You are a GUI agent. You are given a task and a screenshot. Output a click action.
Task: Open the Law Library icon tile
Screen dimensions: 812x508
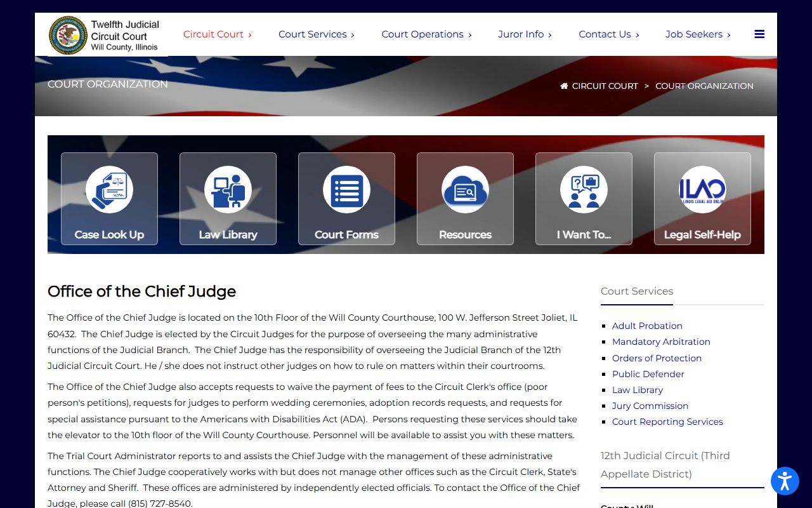pos(228,199)
